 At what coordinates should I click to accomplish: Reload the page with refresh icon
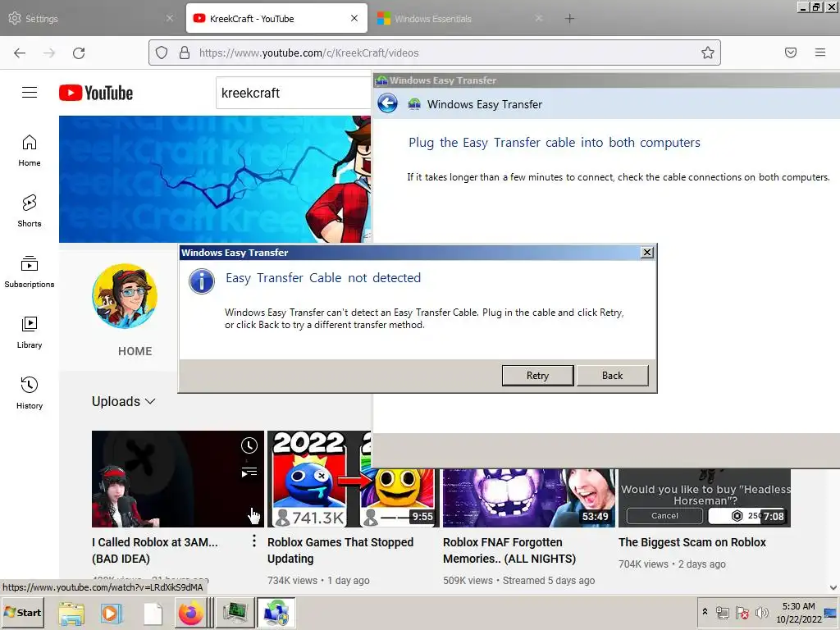pos(79,53)
